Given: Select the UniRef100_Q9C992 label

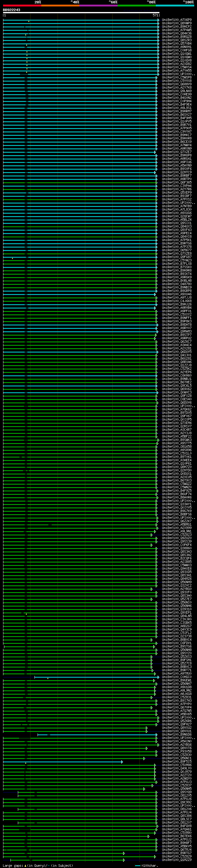Looking at the screenshot, I should 176,803.
